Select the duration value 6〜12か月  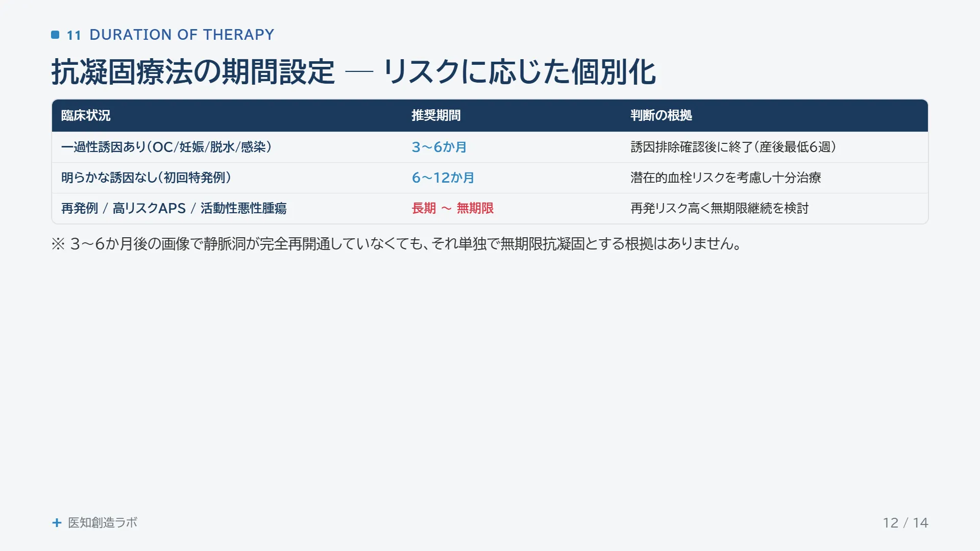pos(443,178)
